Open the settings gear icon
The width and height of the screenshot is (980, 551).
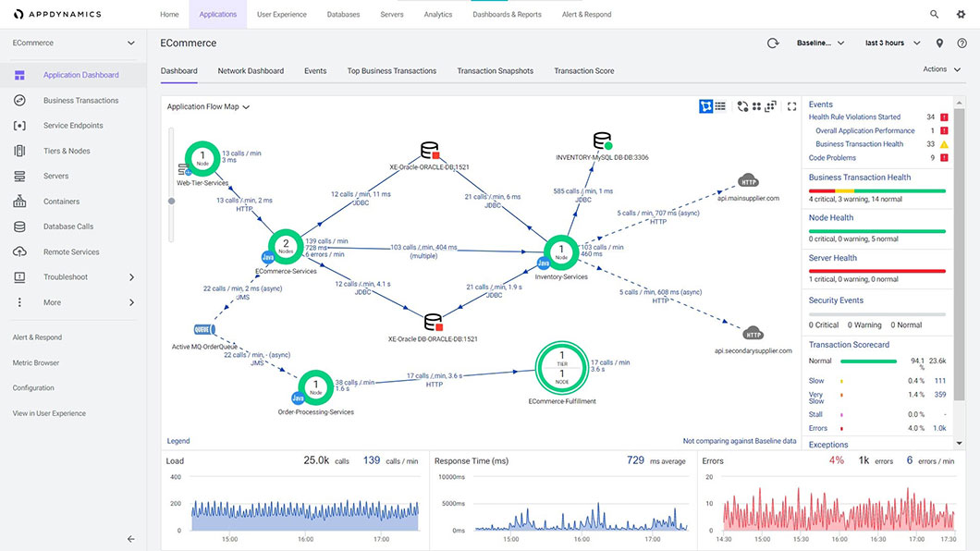point(961,15)
